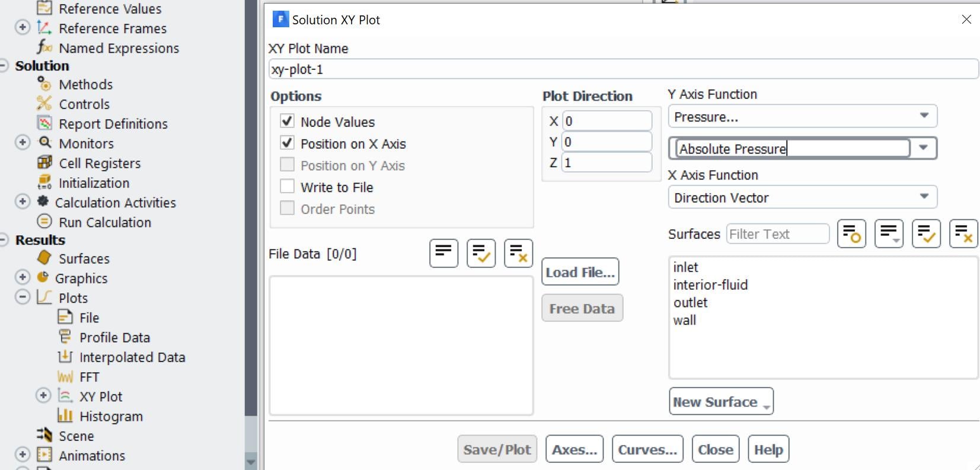Screen dimensions: 980x470
Task: Uncheck the Node Values option
Action: (288, 122)
